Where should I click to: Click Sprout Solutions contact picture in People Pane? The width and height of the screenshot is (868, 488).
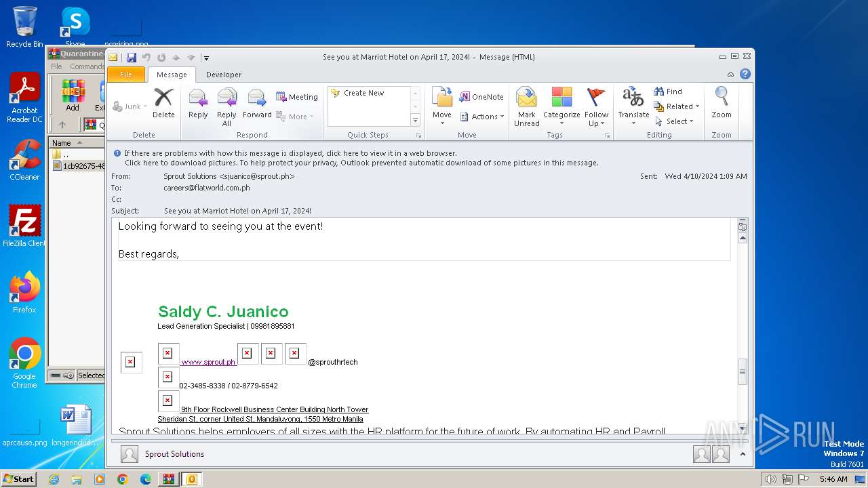click(130, 454)
